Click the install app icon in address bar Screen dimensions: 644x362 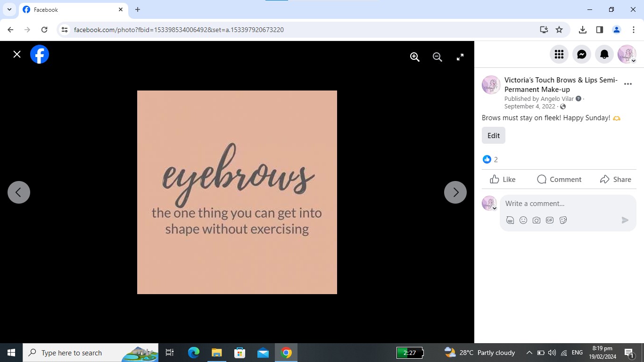coord(544,30)
